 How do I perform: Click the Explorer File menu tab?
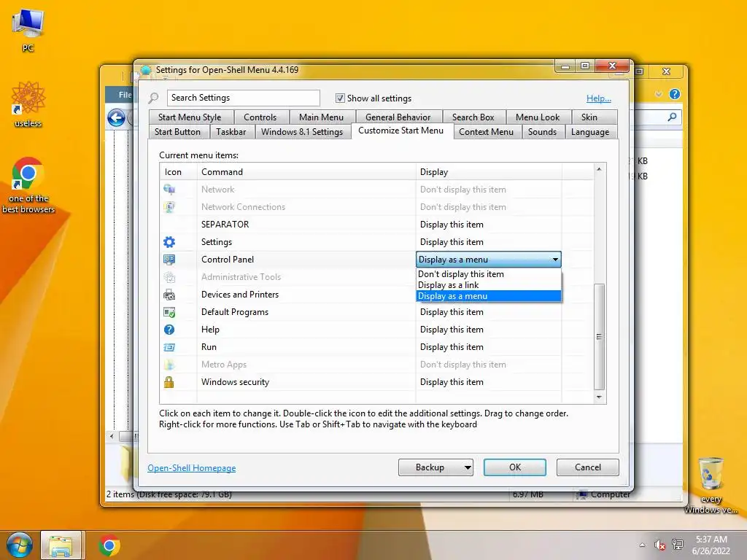(x=124, y=95)
